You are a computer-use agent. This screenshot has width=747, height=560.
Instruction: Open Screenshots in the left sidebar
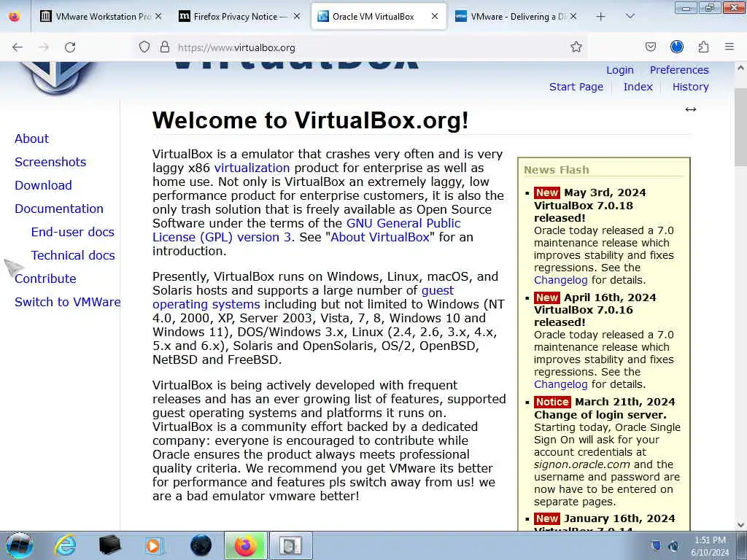point(50,162)
